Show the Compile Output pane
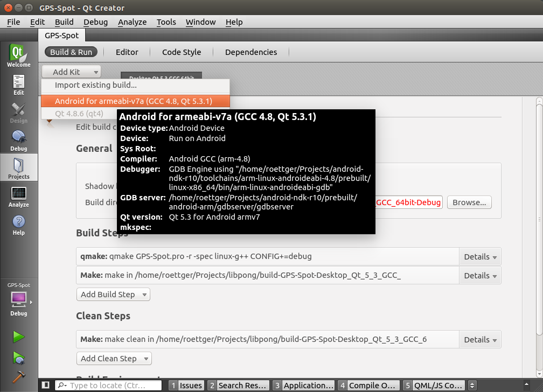 coord(368,385)
